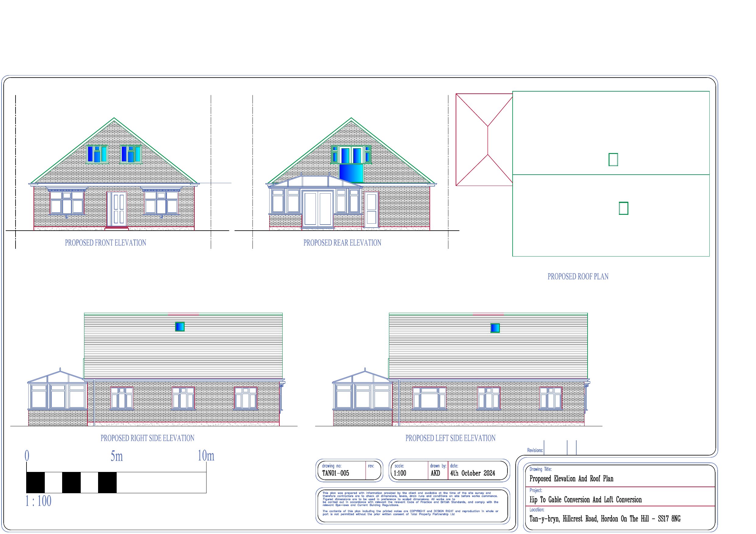Click the right loft window on front elevation
The image size is (756, 534).
coord(131,154)
